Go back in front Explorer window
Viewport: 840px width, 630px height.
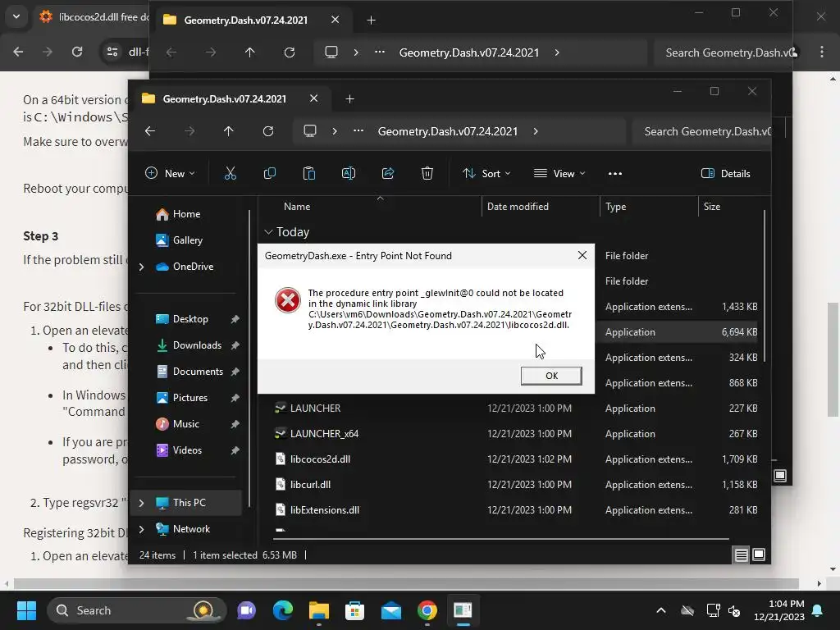point(150,131)
